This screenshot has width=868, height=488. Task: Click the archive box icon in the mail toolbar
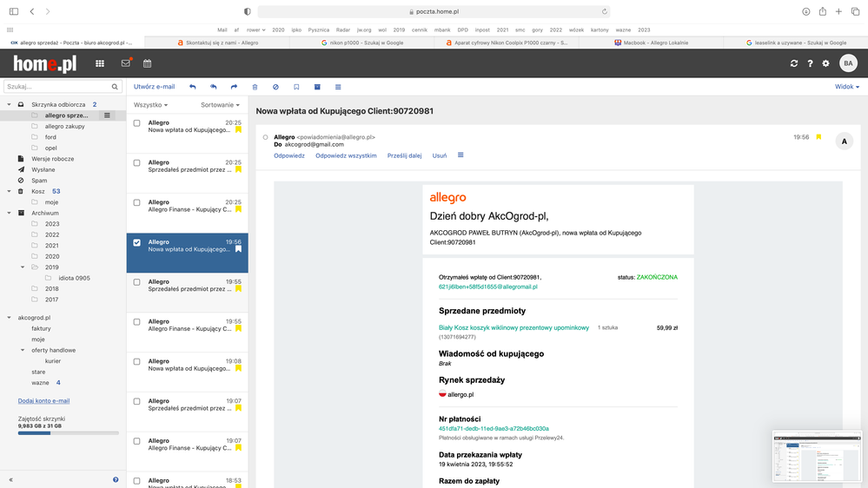pos(317,87)
